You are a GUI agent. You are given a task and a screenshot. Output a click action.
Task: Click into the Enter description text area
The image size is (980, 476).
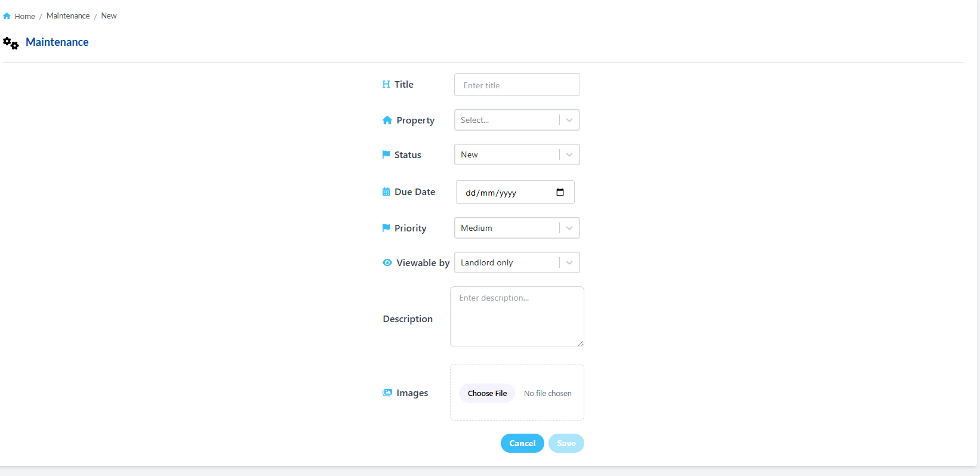coord(517,317)
